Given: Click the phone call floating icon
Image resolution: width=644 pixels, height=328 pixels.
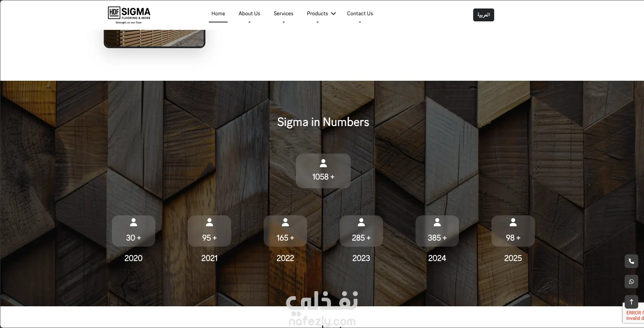Looking at the screenshot, I should tap(631, 261).
